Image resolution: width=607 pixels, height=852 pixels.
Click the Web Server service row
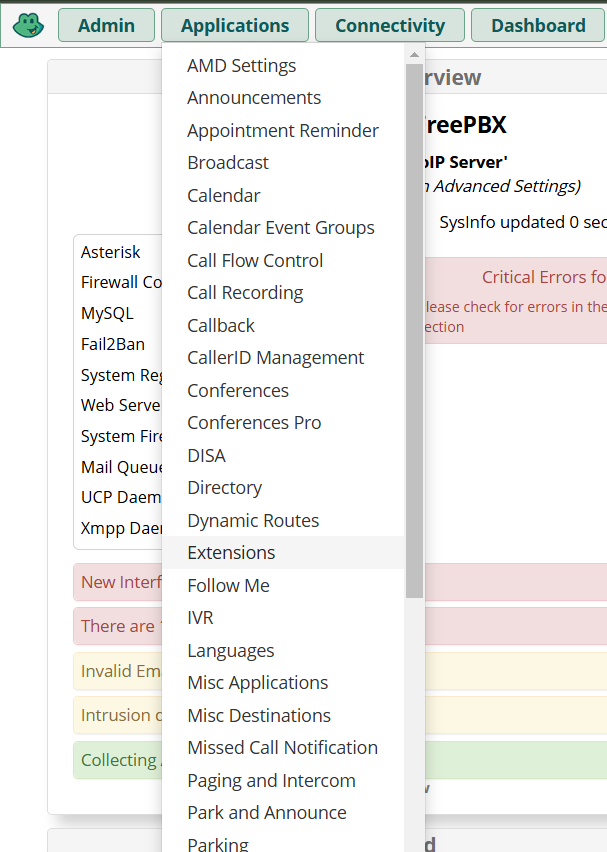118,405
